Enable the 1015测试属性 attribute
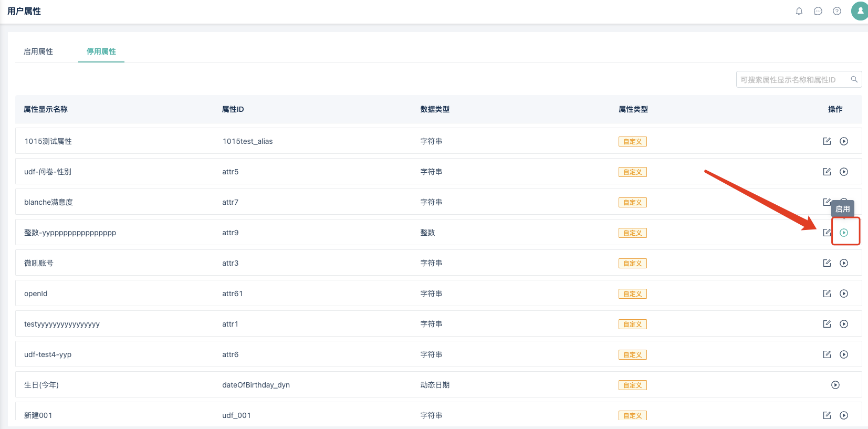The width and height of the screenshot is (868, 429). [844, 141]
